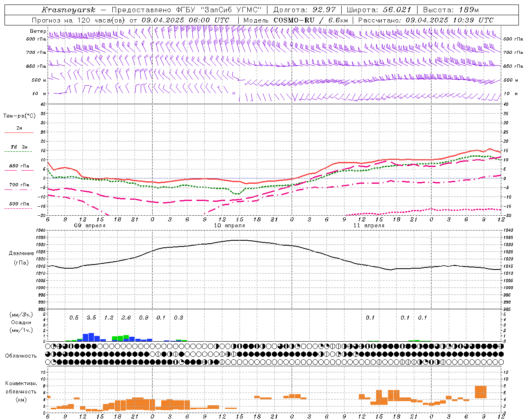
Task: Click the 11 апреля date label
Action: coord(369,226)
